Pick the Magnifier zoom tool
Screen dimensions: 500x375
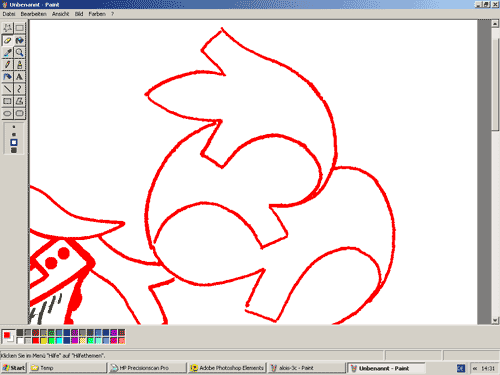pos(20,52)
